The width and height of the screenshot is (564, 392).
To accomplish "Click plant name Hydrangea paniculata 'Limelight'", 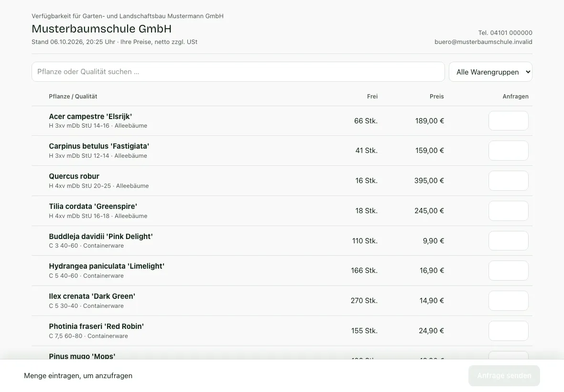I will pyautogui.click(x=107, y=266).
